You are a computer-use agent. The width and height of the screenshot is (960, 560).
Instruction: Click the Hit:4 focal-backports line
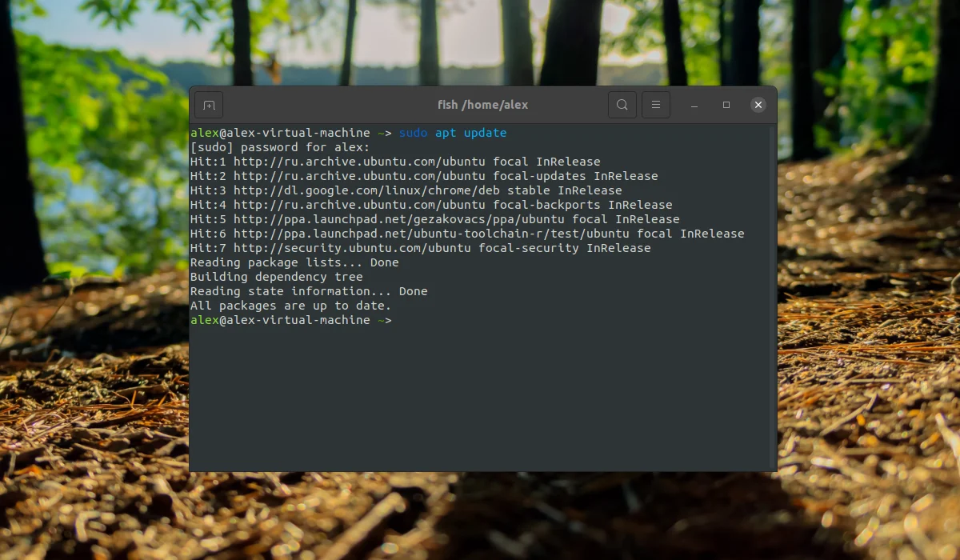[431, 205]
